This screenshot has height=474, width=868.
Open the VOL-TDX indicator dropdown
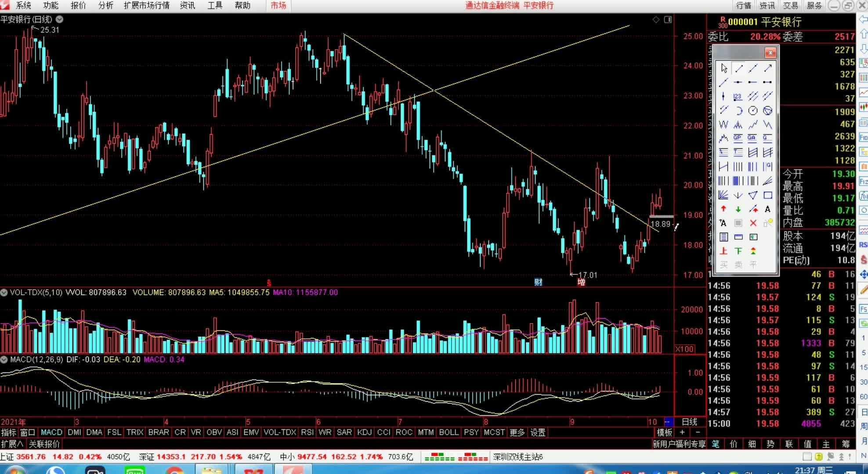pos(4,292)
